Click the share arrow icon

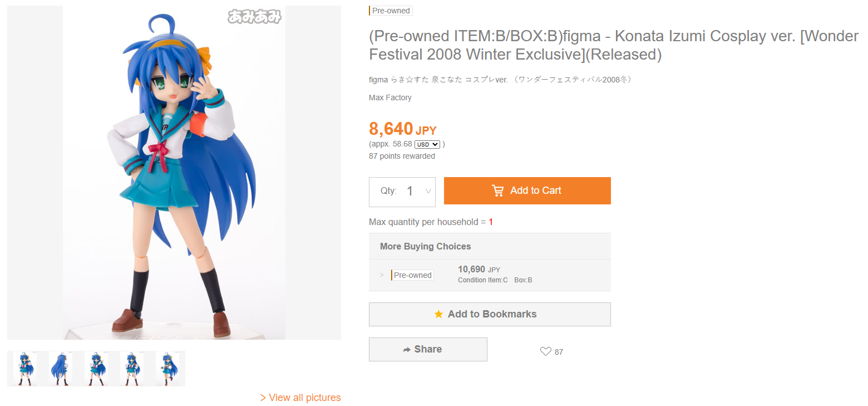pyautogui.click(x=407, y=350)
